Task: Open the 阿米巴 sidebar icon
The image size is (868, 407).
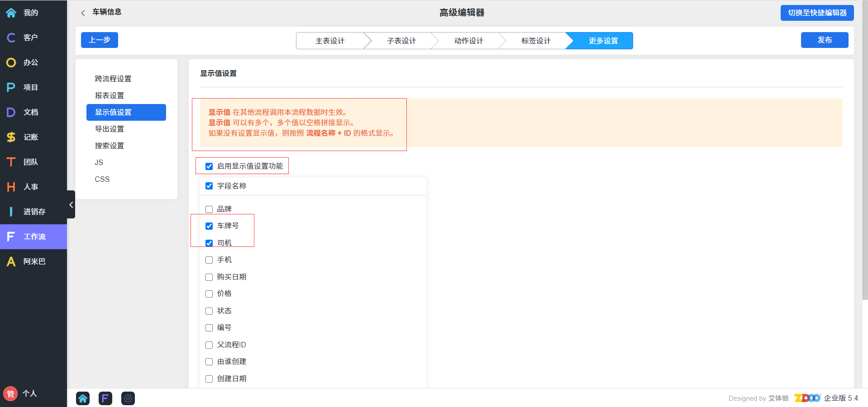Action: pyautogui.click(x=11, y=261)
